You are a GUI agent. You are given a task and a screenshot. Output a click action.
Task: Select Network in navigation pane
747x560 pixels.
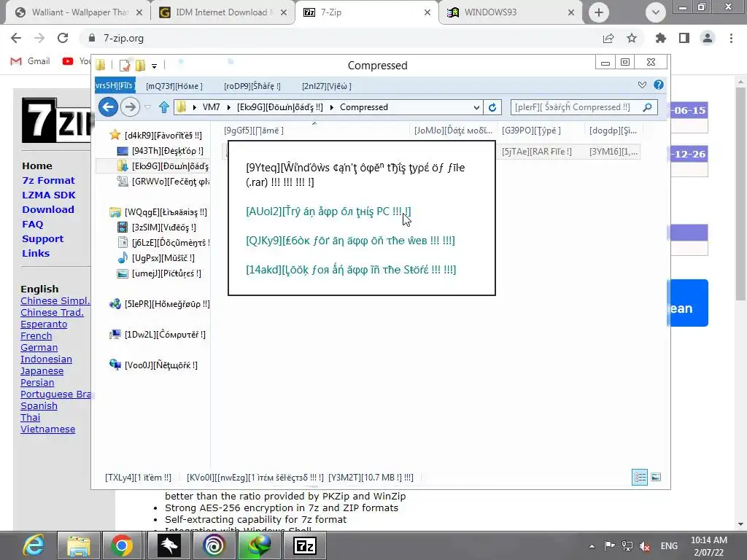(153, 365)
